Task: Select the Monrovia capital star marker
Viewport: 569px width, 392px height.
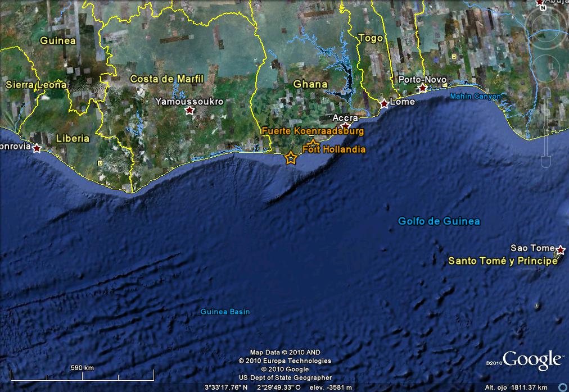Action: pyautogui.click(x=37, y=148)
